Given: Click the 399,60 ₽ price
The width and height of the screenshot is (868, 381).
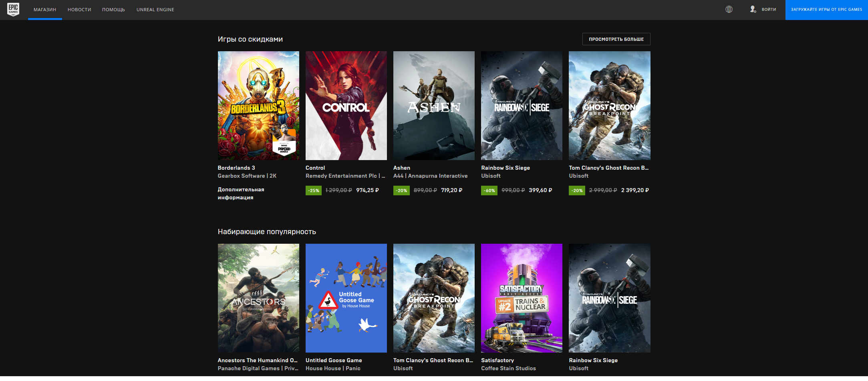Looking at the screenshot, I should pos(540,190).
